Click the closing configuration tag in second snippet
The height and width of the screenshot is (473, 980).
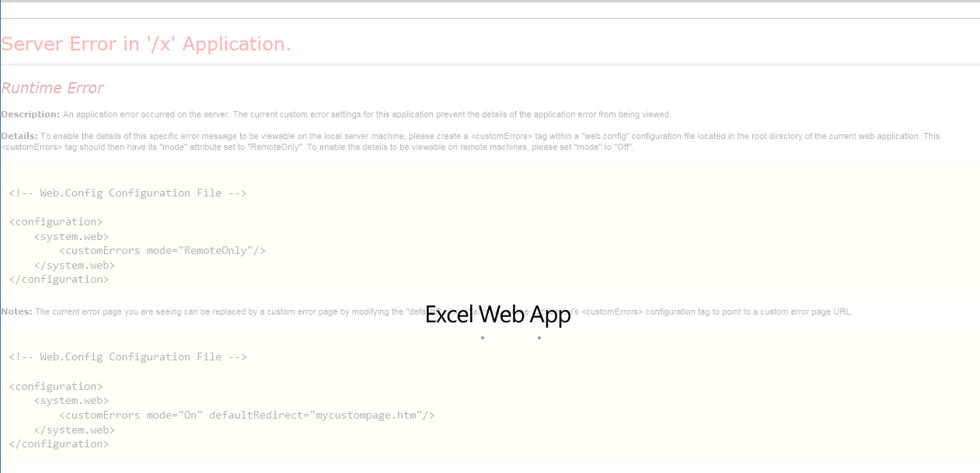tap(58, 443)
